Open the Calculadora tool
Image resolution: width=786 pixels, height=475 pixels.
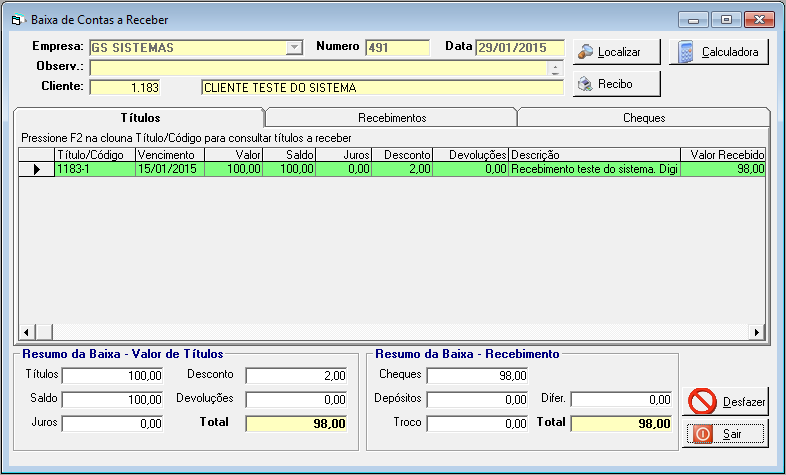[x=719, y=52]
